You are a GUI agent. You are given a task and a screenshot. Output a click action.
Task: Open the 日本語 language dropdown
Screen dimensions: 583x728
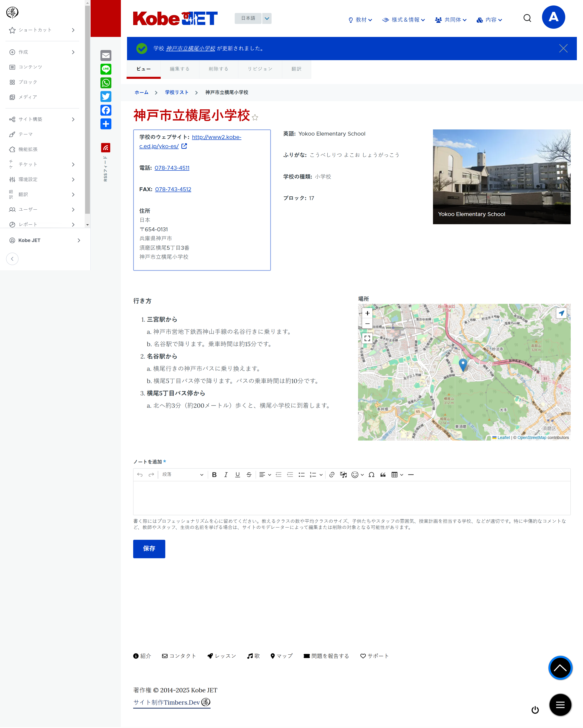pos(267,19)
